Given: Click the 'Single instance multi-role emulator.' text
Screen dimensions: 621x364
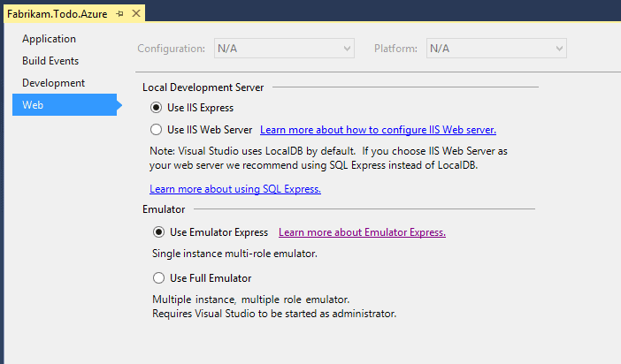Looking at the screenshot, I should pyautogui.click(x=234, y=254).
